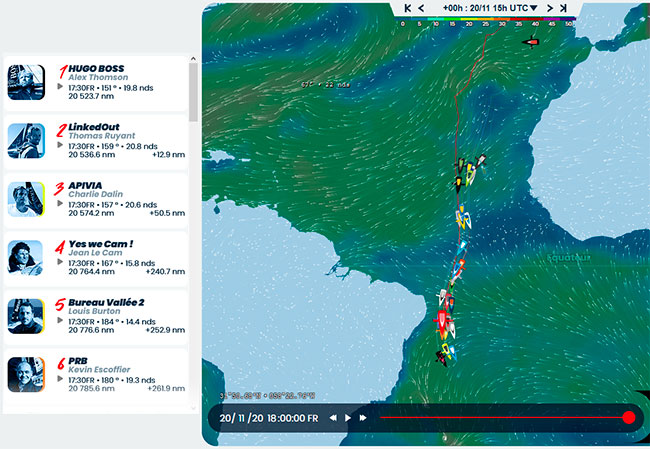Expand PRB details arrow
Viewport: 650px width, 449px height.
coord(60,379)
